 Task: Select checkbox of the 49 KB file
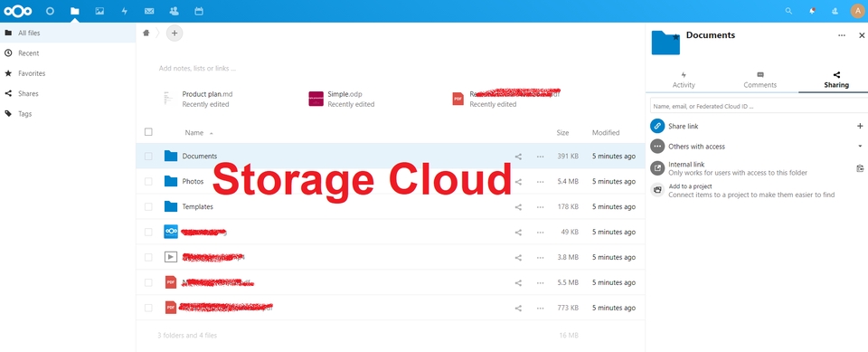click(148, 232)
